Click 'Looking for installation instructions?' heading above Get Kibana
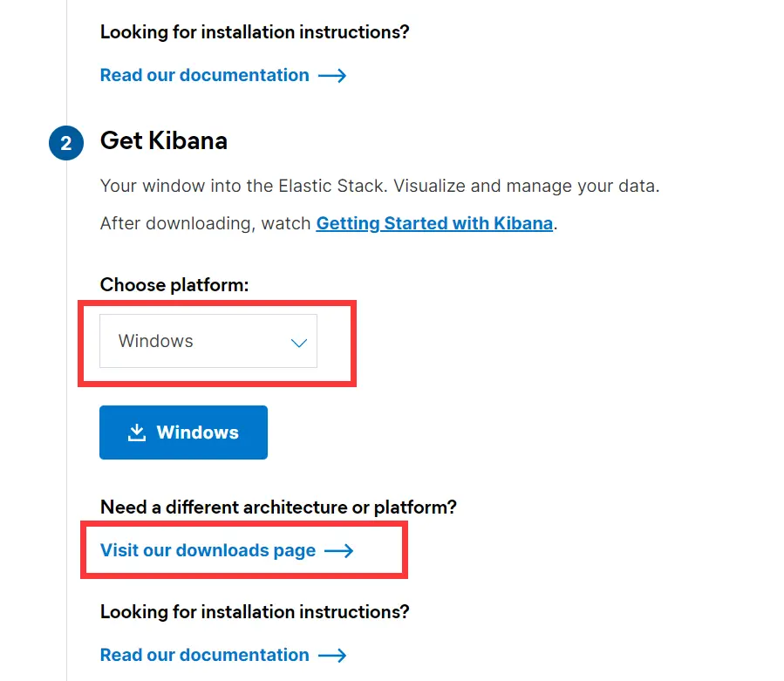 click(x=255, y=32)
